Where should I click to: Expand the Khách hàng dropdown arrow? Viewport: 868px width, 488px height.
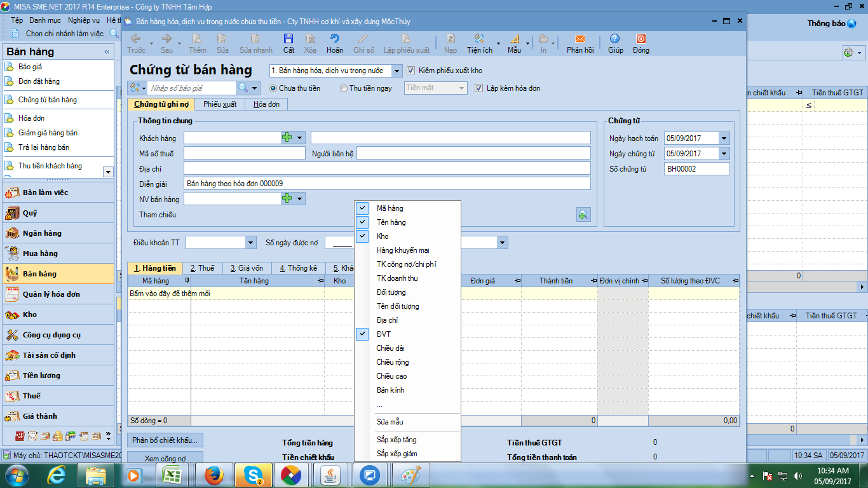point(299,138)
